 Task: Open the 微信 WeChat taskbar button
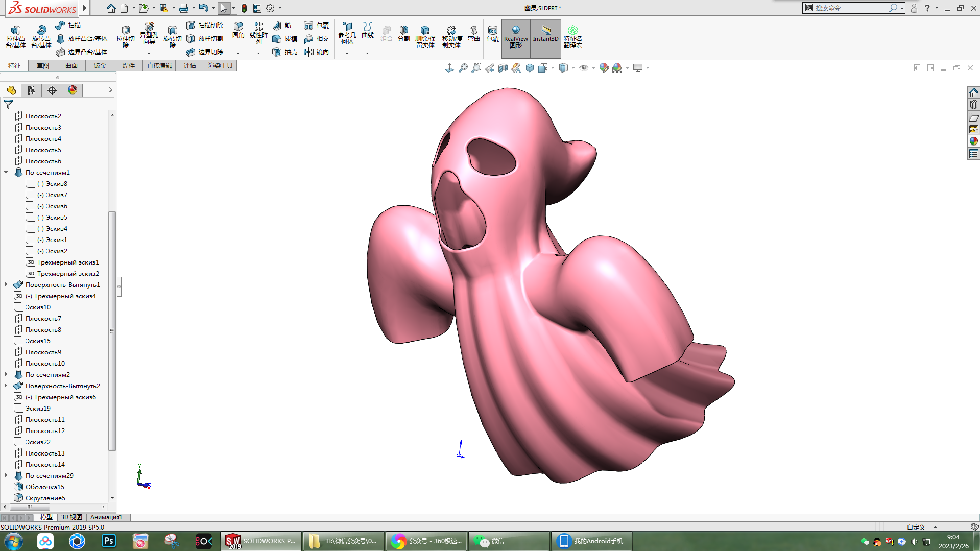click(509, 541)
